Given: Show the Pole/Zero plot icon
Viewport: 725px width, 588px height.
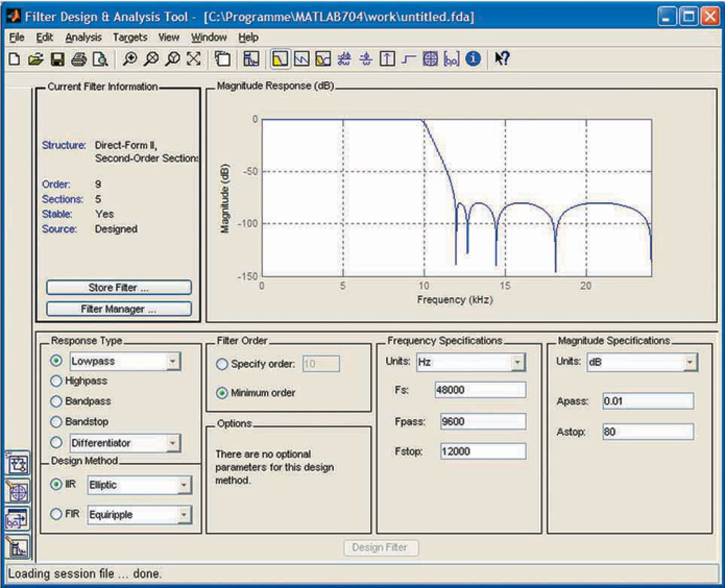Looking at the screenshot, I should 430,59.
